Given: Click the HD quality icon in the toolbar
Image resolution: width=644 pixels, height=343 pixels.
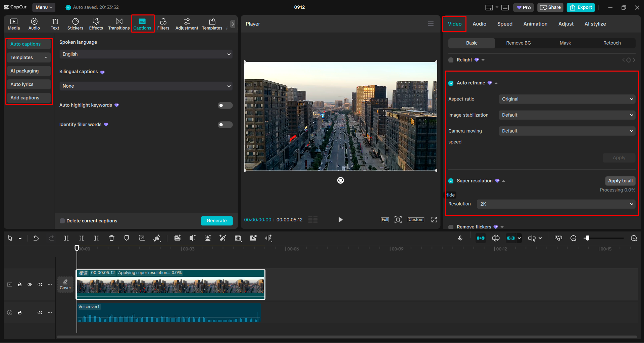Looking at the screenshot, I should click(x=238, y=238).
